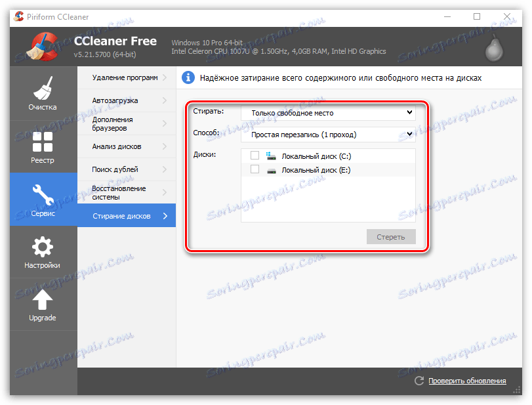Minimize the CCleaner window
Image resolution: width=532 pixels, height=405 pixels.
(x=447, y=16)
